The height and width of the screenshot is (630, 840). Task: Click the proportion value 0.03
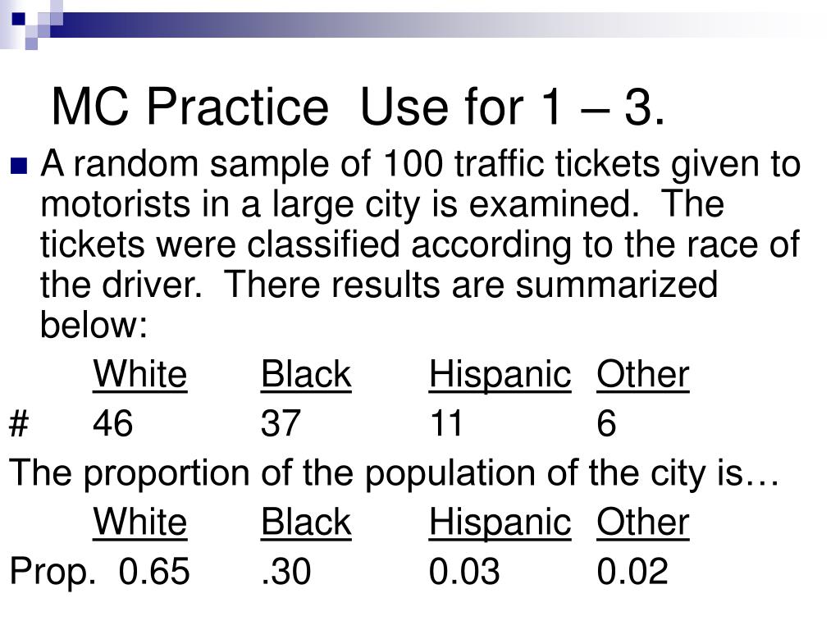tap(464, 571)
